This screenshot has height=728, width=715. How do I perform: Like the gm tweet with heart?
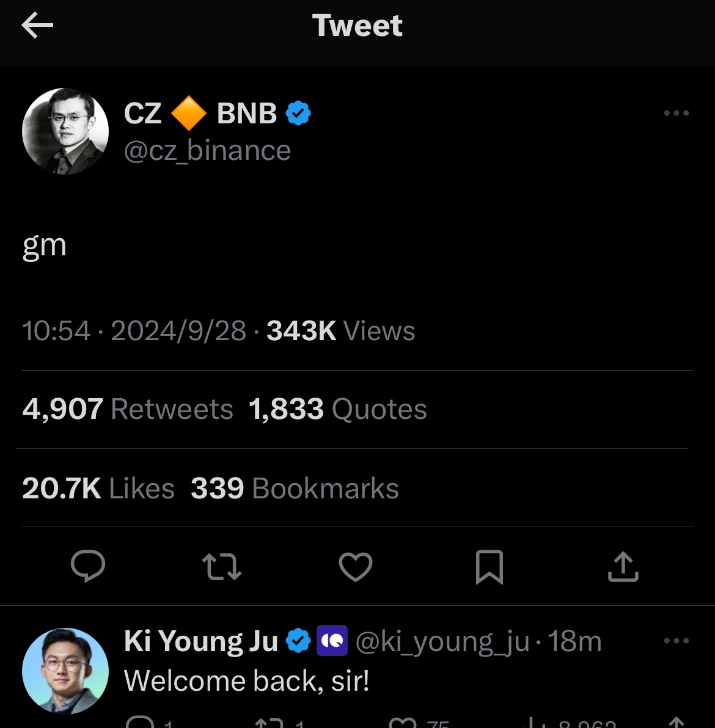coord(356,566)
